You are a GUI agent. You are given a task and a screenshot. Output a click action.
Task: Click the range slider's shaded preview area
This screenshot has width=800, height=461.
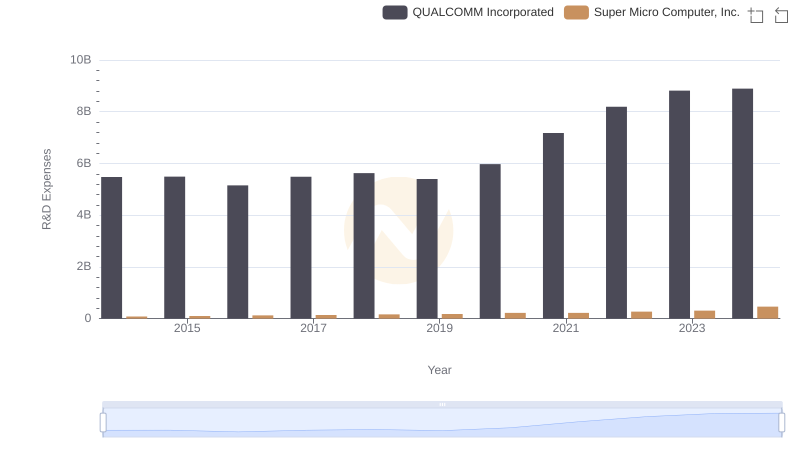coord(442,423)
